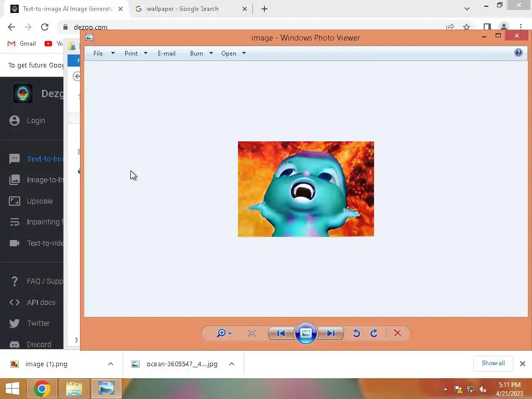532x399 pixels.
Task: Click E-mail in Photo Viewer toolbar
Action: pos(167,54)
